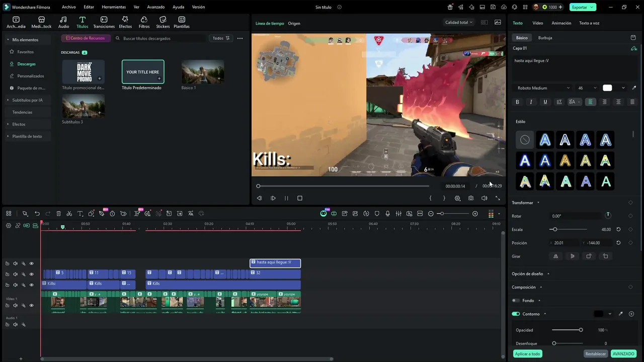Expand Subtítulos por IA category

tap(8, 100)
